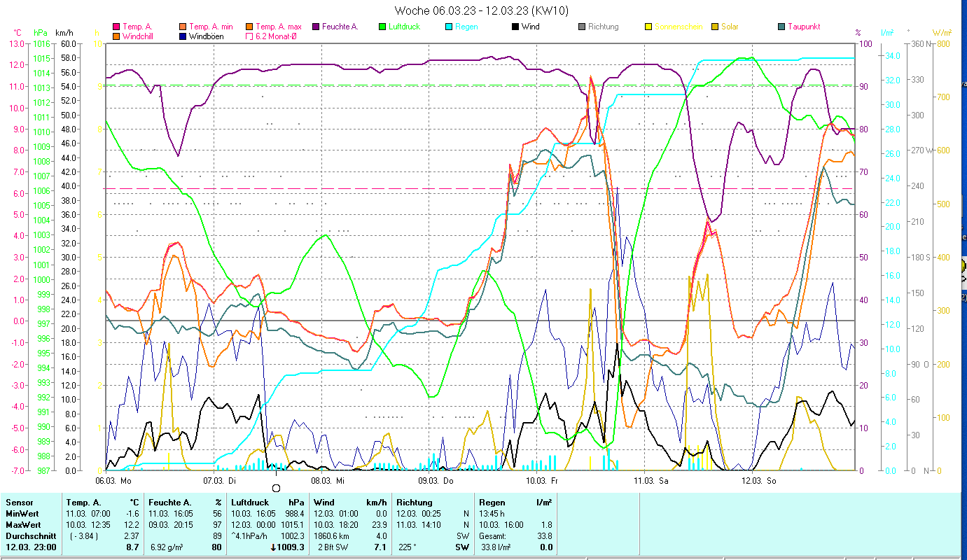Click the yellow Sonnenschein legend swatch

648,27
